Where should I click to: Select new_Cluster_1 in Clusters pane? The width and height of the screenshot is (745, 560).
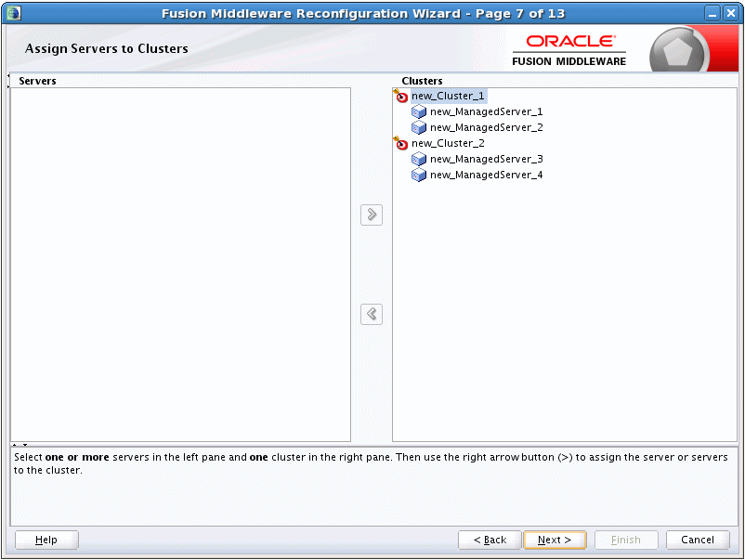448,96
